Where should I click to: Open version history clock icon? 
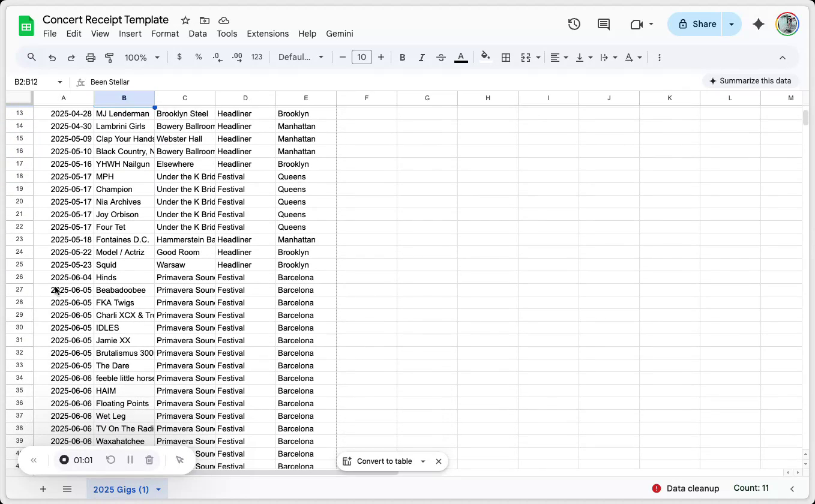coord(574,24)
